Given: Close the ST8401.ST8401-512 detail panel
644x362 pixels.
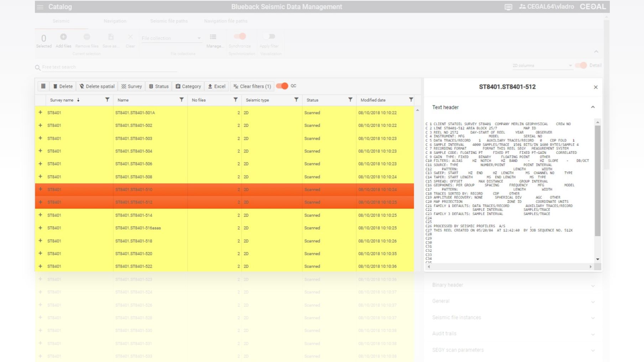Looking at the screenshot, I should coord(596,87).
